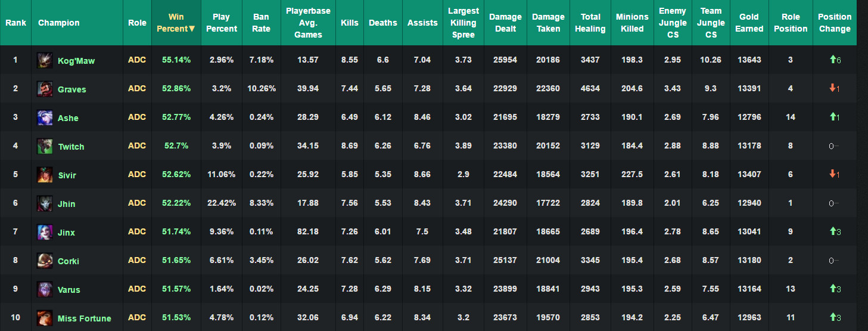Click Kog'Maw champion portrait icon
Image resolution: width=868 pixels, height=331 pixels.
(x=44, y=60)
